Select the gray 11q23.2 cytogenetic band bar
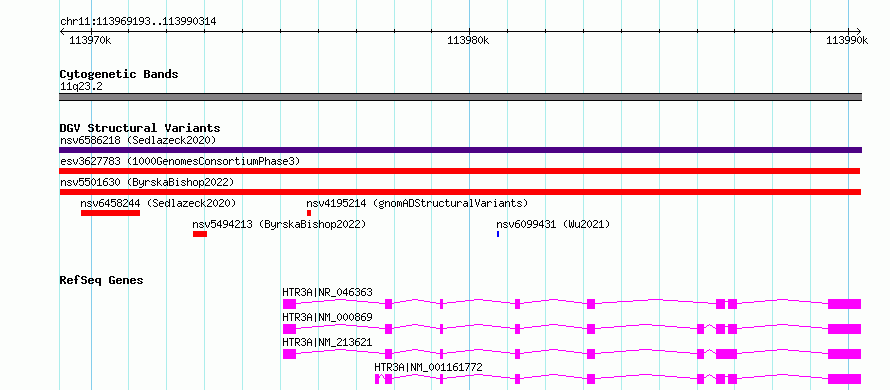Image resolution: width=890 pixels, height=390 pixels. (x=460, y=97)
